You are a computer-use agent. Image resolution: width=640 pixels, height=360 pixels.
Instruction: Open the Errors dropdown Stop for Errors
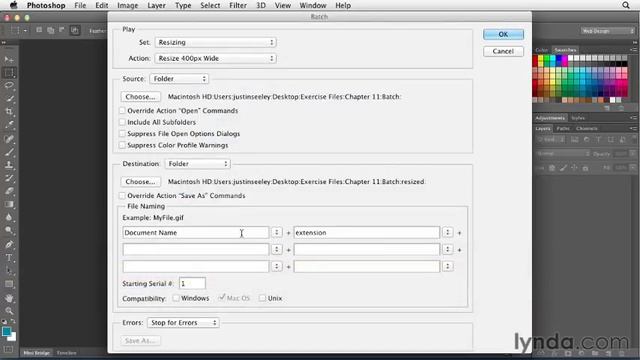183,322
